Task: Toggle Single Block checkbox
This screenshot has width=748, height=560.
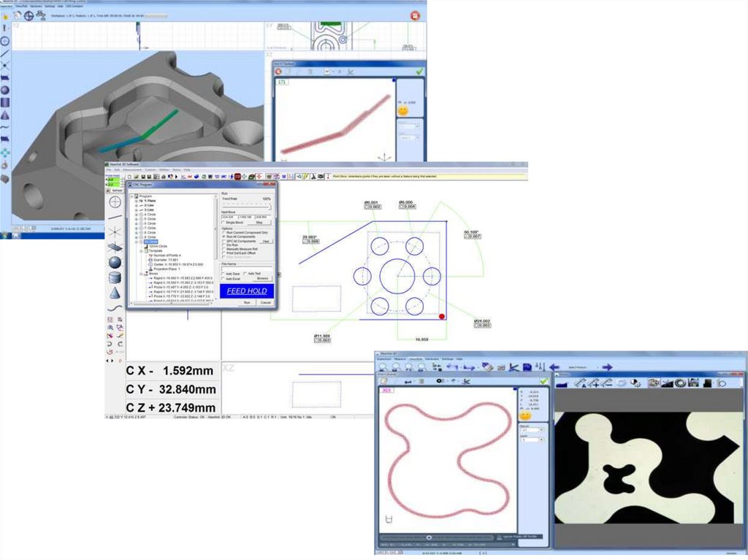Action: coord(223,222)
